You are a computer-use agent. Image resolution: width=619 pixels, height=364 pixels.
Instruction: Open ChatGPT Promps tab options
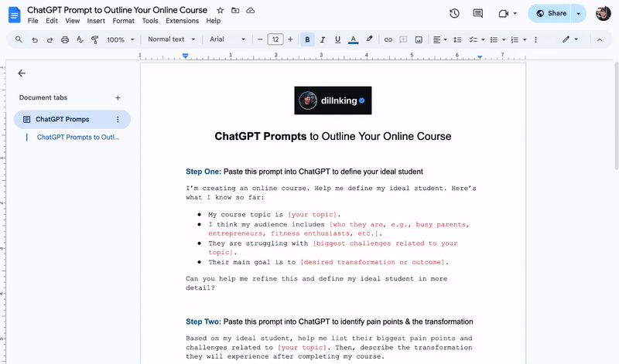coord(118,120)
